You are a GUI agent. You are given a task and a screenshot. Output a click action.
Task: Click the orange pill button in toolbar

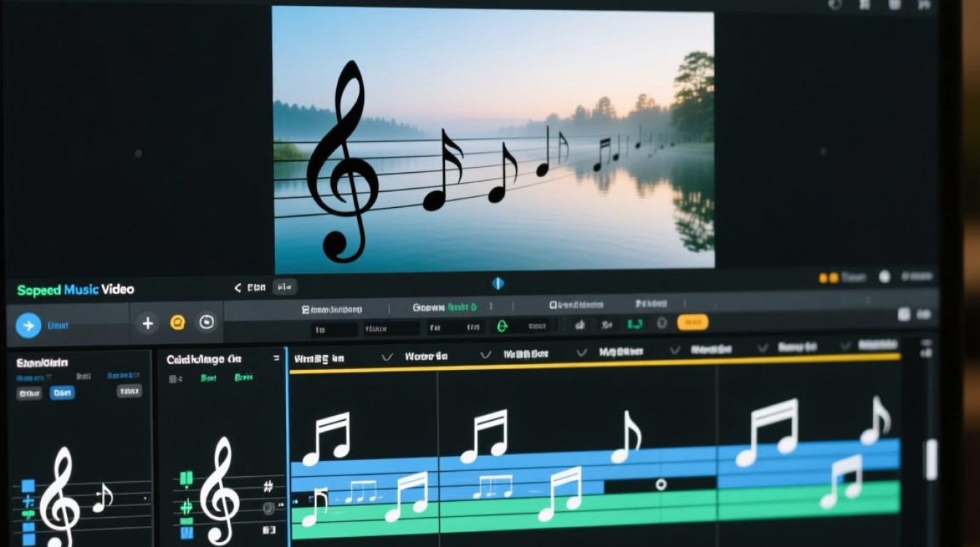[693, 322]
